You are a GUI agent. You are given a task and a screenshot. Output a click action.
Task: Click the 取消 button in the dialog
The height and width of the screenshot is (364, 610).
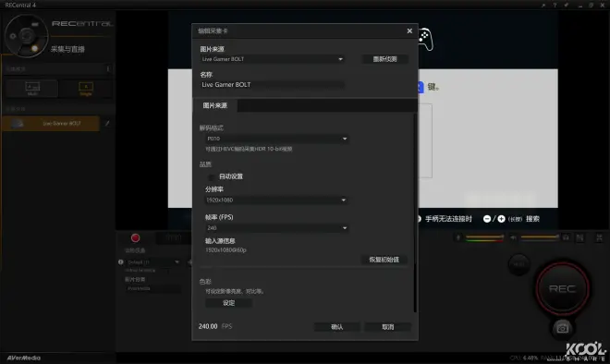(388, 327)
